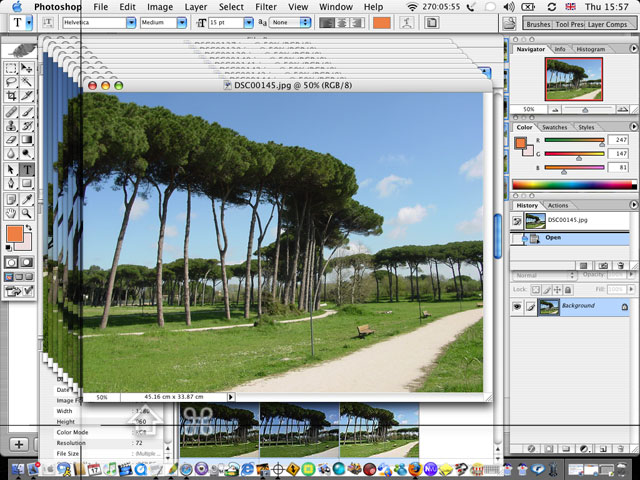Click Jump to ImageReady button
Screen dimensions: 640x480
(x=19, y=291)
